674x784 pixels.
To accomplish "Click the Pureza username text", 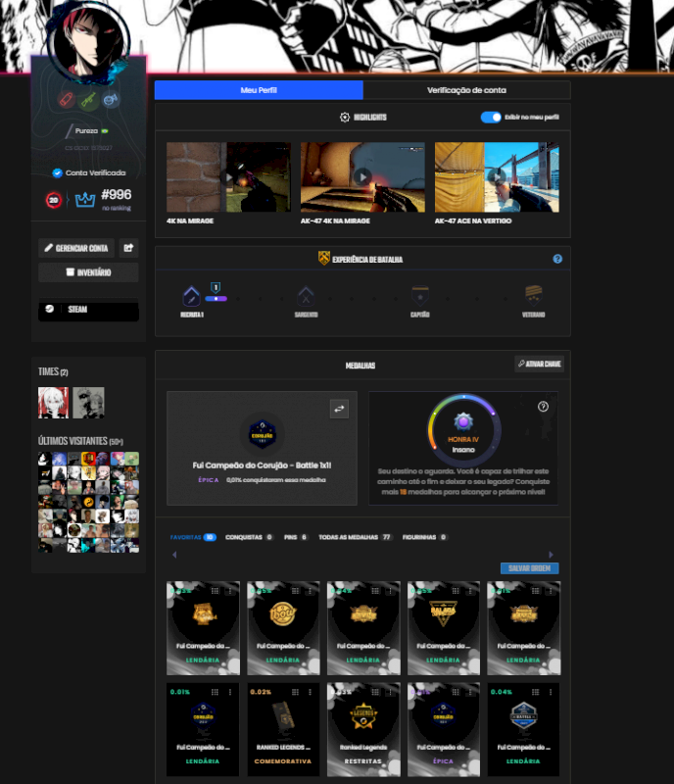I will 86,131.
